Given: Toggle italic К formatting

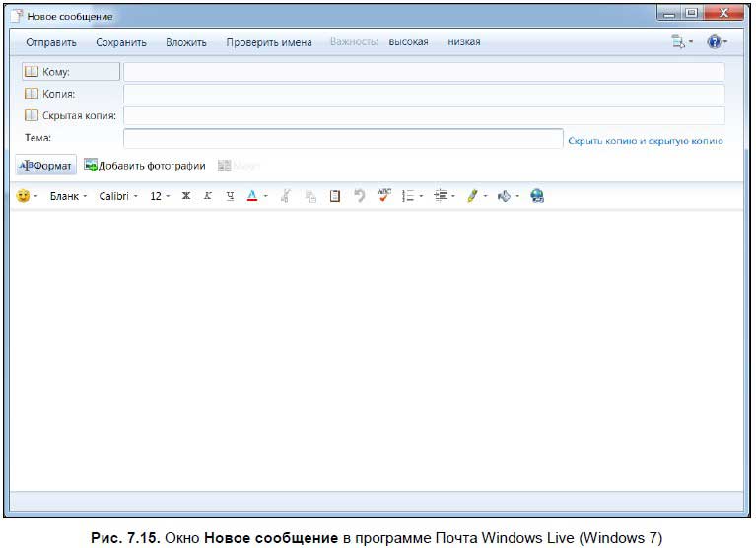Looking at the screenshot, I should pyautogui.click(x=208, y=196).
